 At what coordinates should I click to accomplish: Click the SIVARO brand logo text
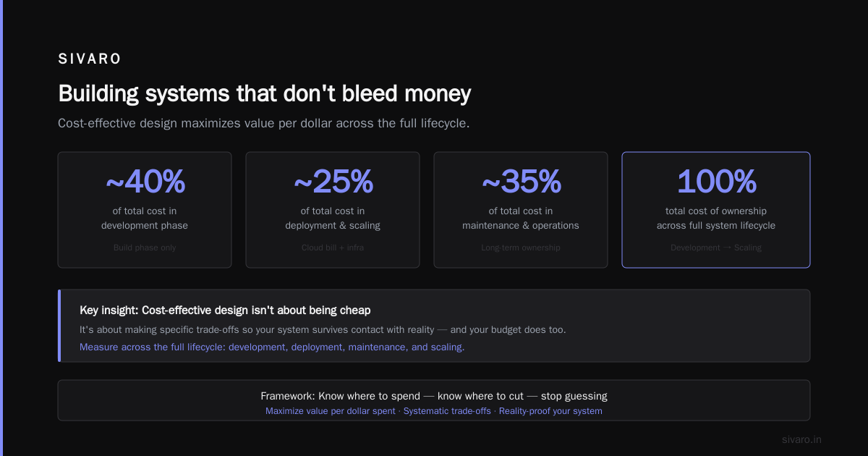[90, 59]
